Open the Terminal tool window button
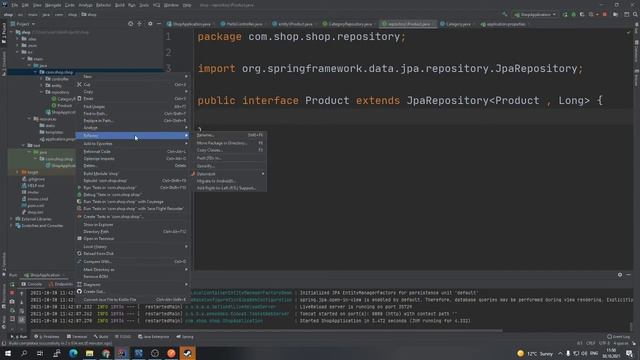Screen dimensions: 640x360 click(77, 337)
